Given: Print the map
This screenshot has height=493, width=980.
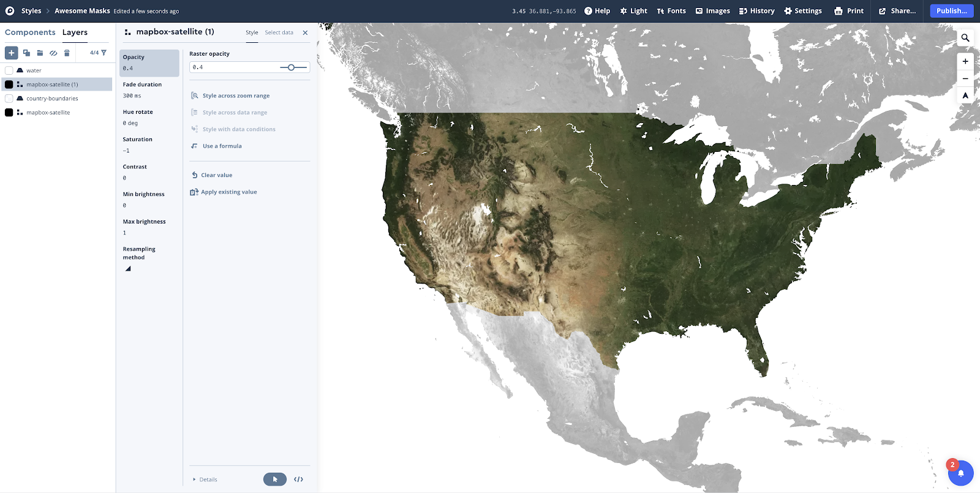Looking at the screenshot, I should coord(849,11).
